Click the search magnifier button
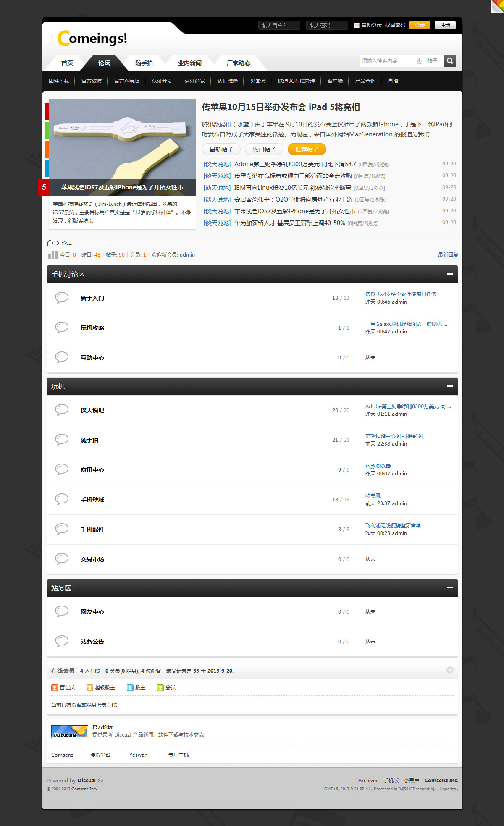 [450, 61]
